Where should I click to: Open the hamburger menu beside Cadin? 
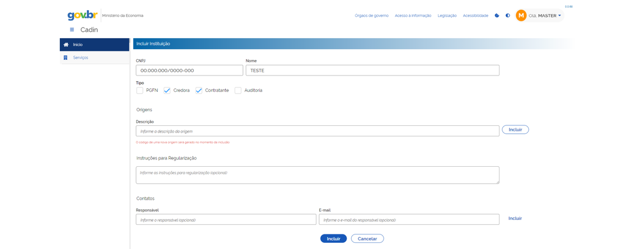[72, 30]
